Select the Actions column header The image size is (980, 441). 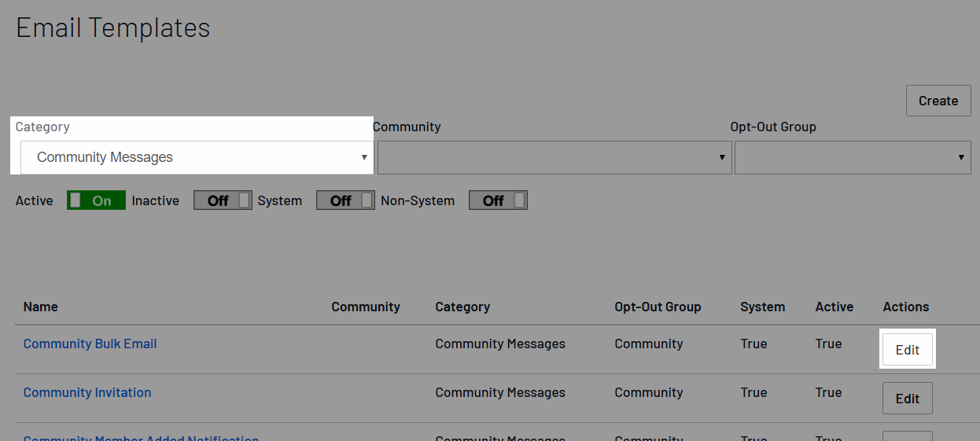pos(906,307)
